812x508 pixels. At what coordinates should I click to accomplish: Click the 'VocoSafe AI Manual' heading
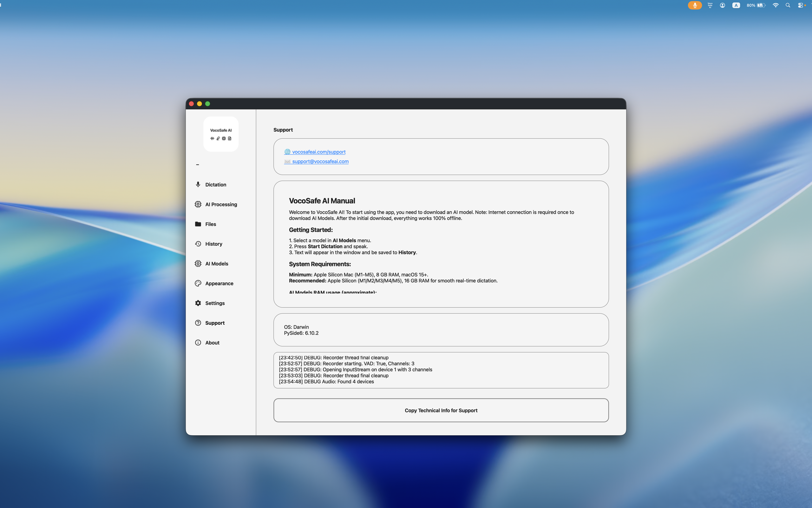tap(322, 201)
